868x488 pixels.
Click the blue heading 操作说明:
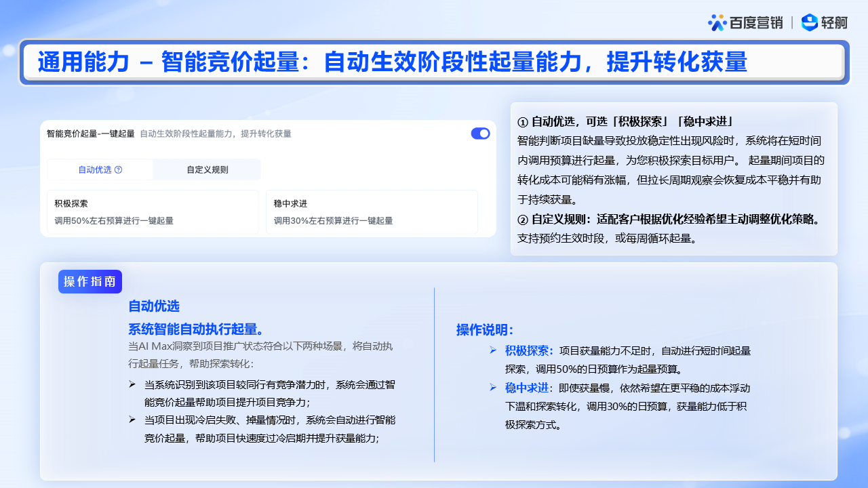coord(485,330)
